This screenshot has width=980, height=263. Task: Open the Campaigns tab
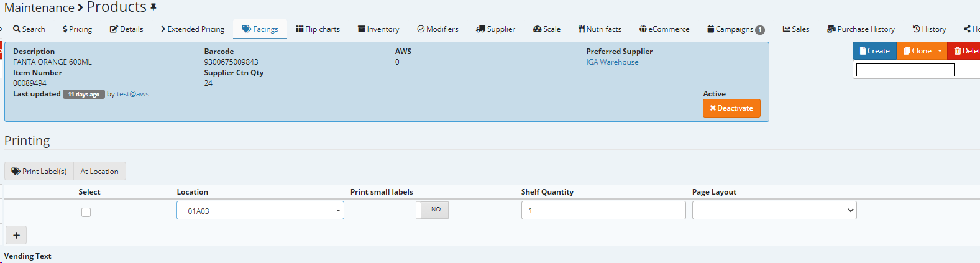coord(736,29)
